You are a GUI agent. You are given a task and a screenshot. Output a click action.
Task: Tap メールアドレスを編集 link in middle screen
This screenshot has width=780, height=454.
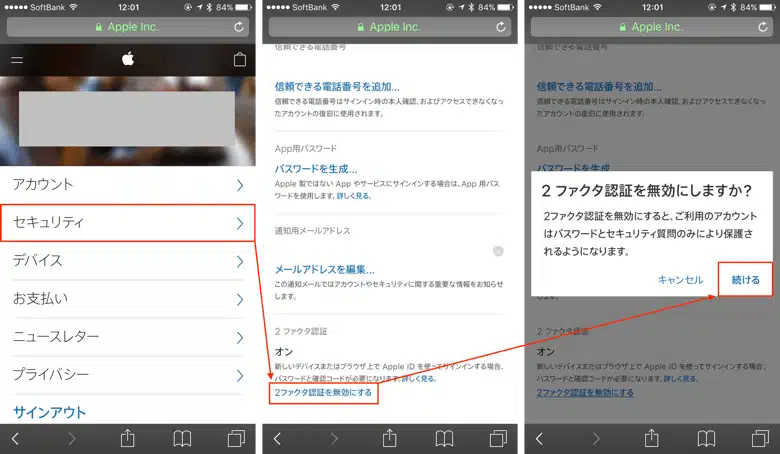(324, 270)
